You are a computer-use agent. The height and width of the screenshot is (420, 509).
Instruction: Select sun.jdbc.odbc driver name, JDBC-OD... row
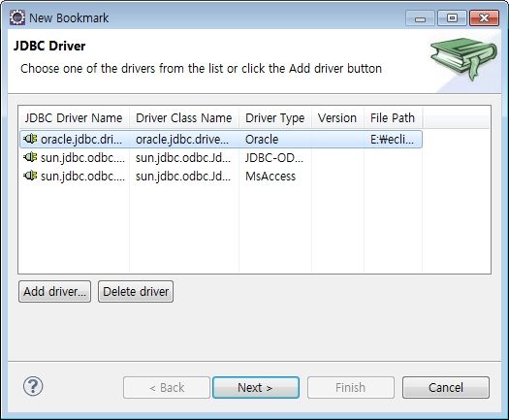[82, 158]
